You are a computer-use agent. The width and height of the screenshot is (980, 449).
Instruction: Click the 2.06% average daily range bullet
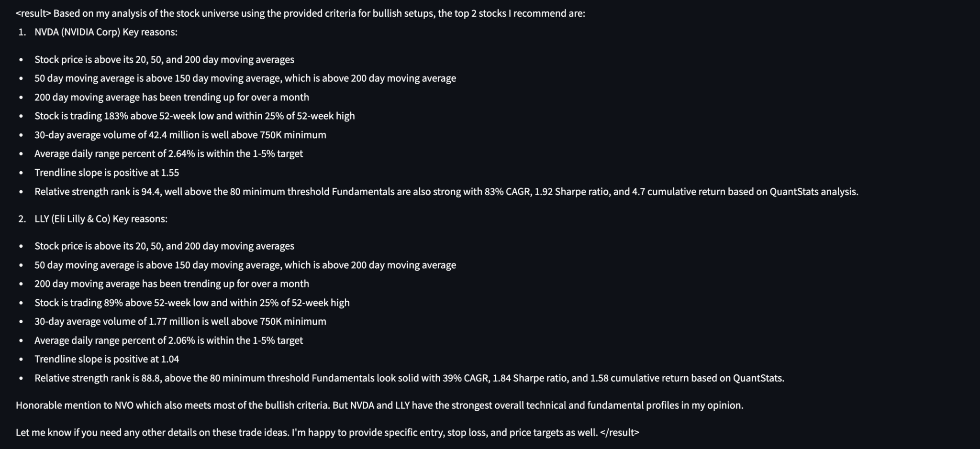click(168, 340)
